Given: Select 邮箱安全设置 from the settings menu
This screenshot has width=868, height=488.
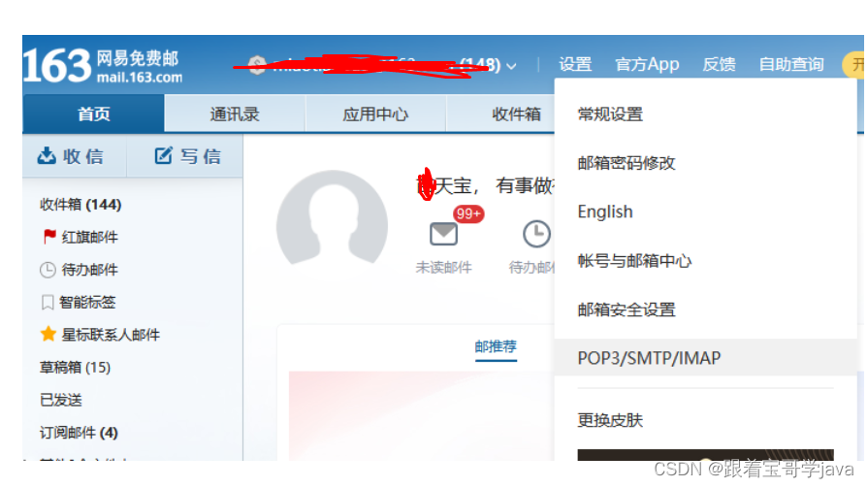Looking at the screenshot, I should tap(627, 309).
